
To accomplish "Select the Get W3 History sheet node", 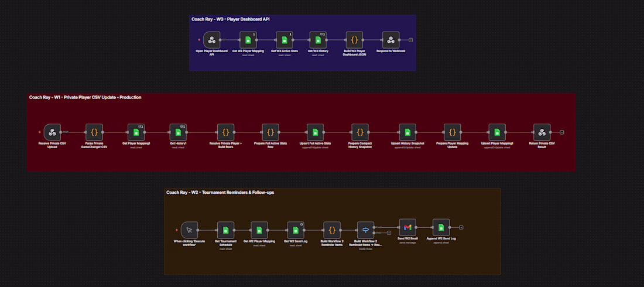I will click(318, 40).
